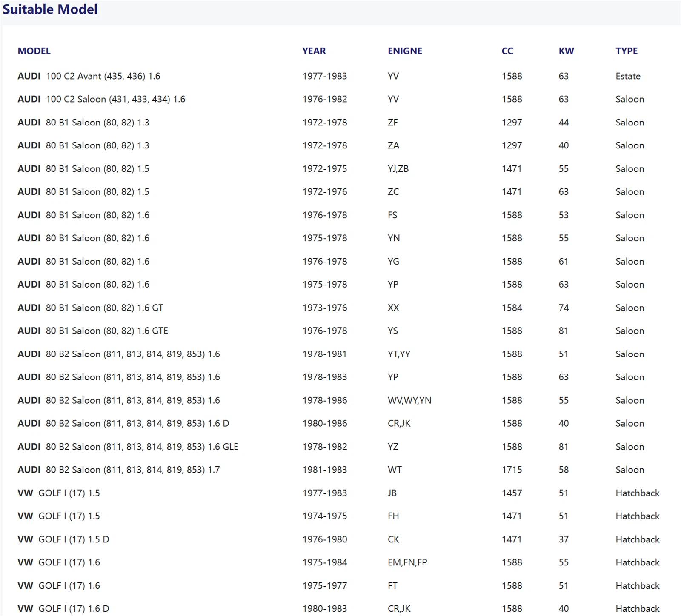Select engine code YJ,ZB
Viewport: 681px width, 616px height.
coord(398,169)
